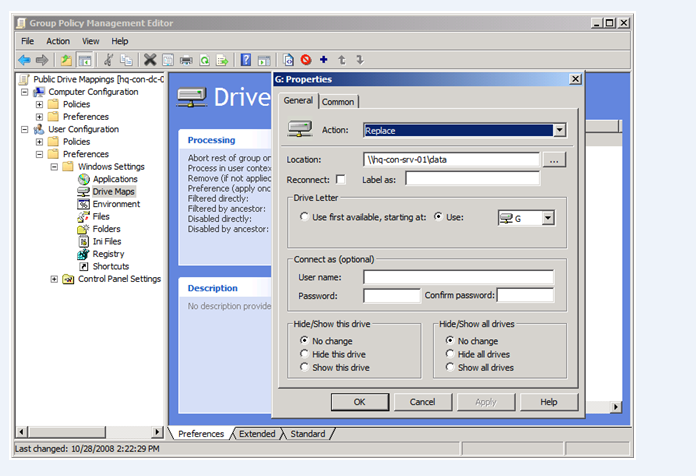Enable the Reconnect checkbox
Screen dimensions: 696x476
(341, 179)
